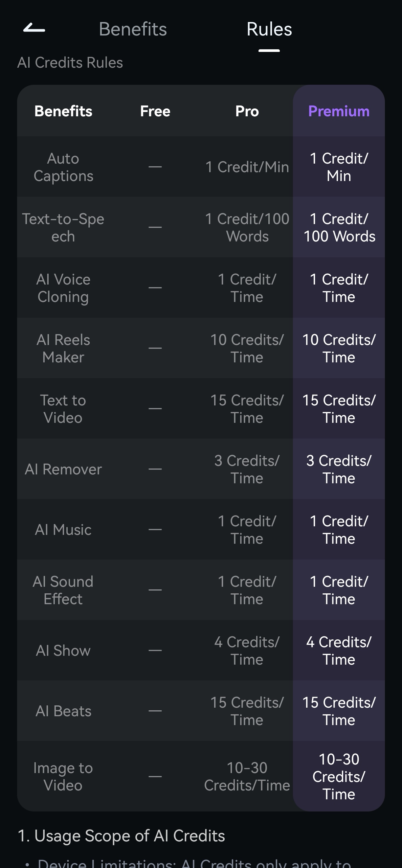Tap the Free column header

(155, 111)
